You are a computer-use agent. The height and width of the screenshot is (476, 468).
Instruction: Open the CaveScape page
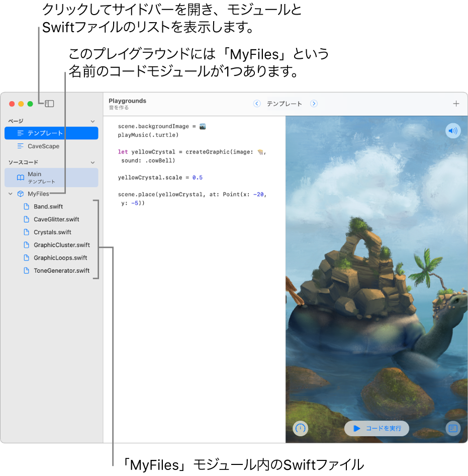click(51, 146)
